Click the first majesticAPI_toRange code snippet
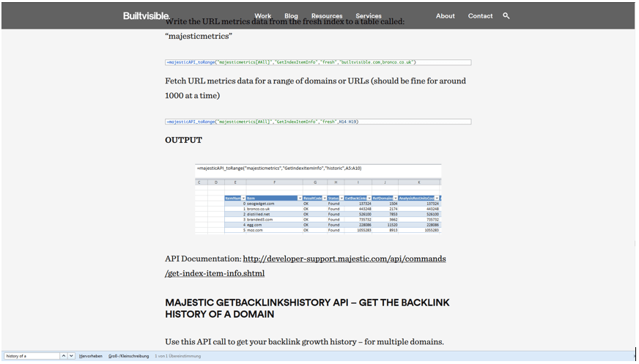 tap(318, 62)
